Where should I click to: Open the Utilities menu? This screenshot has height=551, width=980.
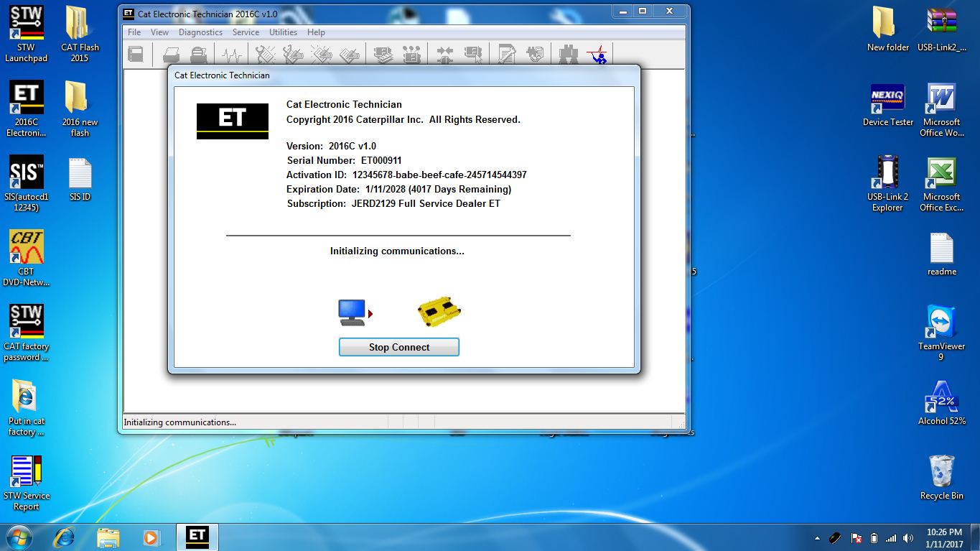(283, 32)
